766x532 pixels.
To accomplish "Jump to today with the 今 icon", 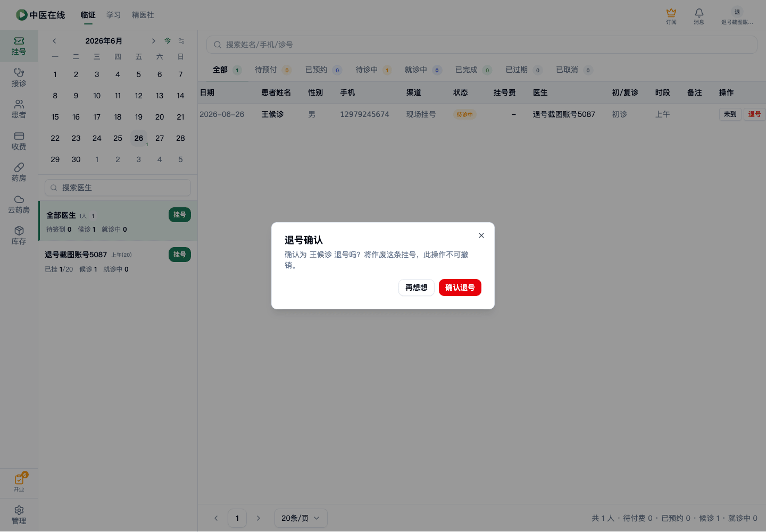I will [x=168, y=41].
